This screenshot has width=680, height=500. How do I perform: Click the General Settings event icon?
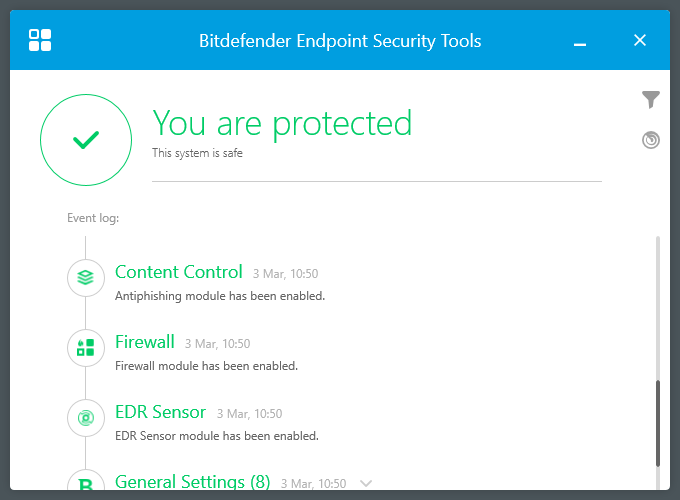coord(86,484)
